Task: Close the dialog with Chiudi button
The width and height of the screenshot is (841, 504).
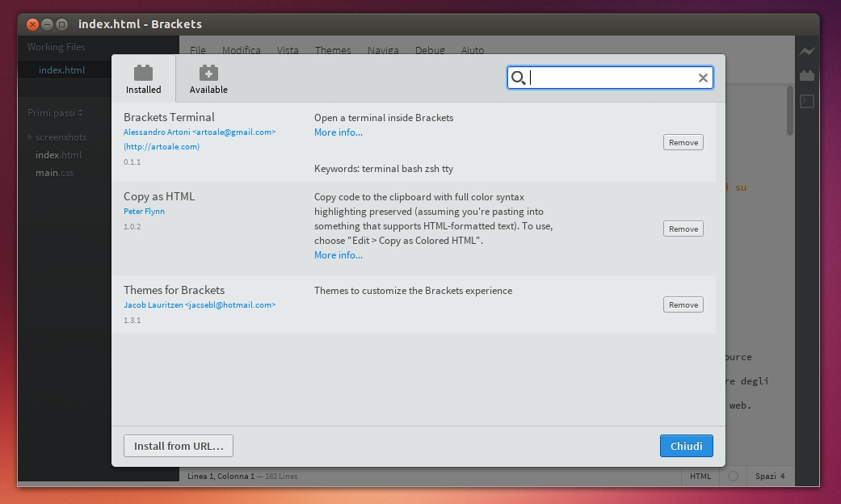Action: 686,446
